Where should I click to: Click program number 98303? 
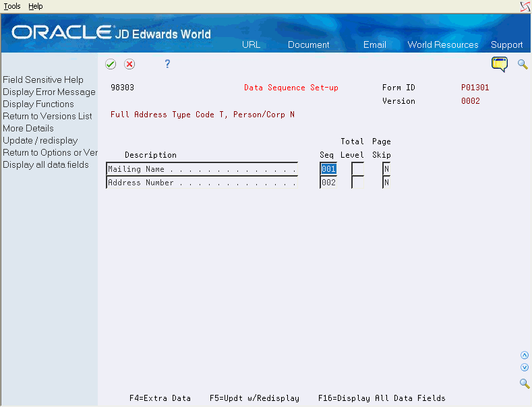pos(123,88)
